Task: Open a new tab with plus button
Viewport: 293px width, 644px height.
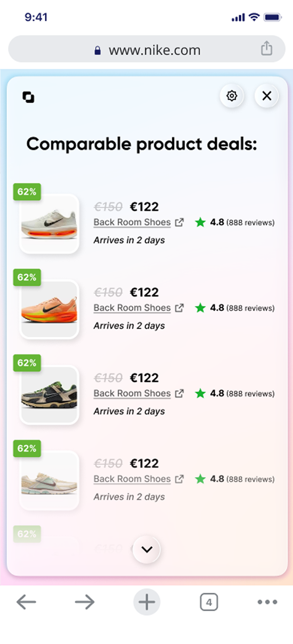Action: click(147, 602)
